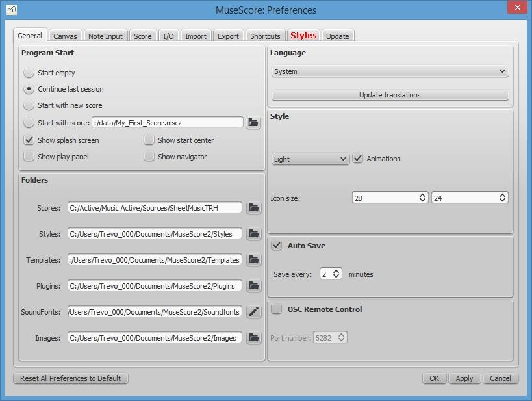Screen dimensions: 532x401
Task: Switch to the Shortcuts tab
Action: [x=265, y=36]
